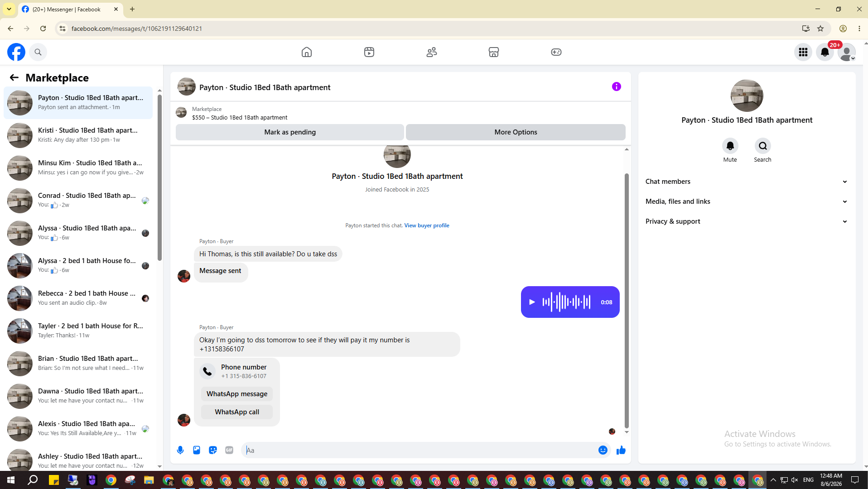
Task: Expand the Privacy & support section
Action: click(747, 221)
